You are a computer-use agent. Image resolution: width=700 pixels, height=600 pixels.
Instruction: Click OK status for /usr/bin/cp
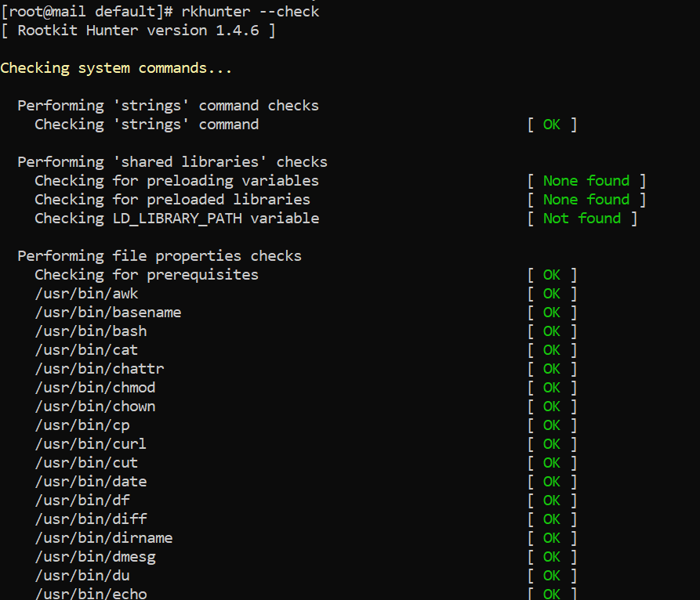(x=552, y=425)
